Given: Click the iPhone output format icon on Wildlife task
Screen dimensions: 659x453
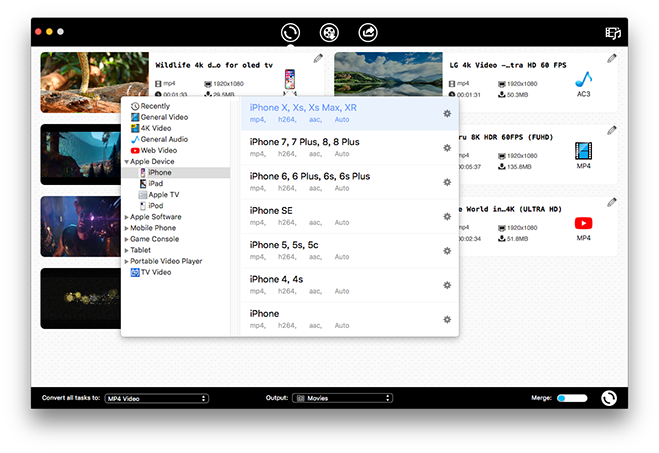Looking at the screenshot, I should (290, 81).
